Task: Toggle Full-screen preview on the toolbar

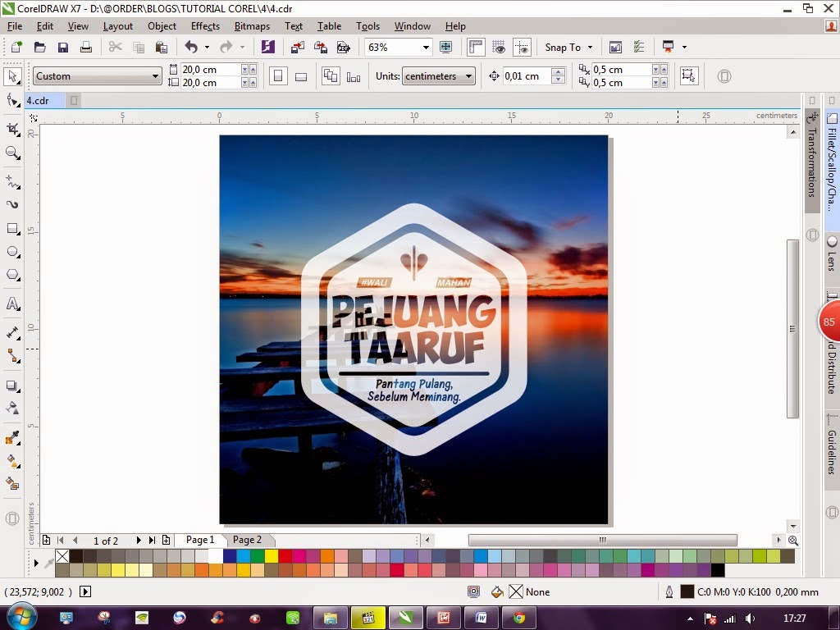Action: coord(445,47)
